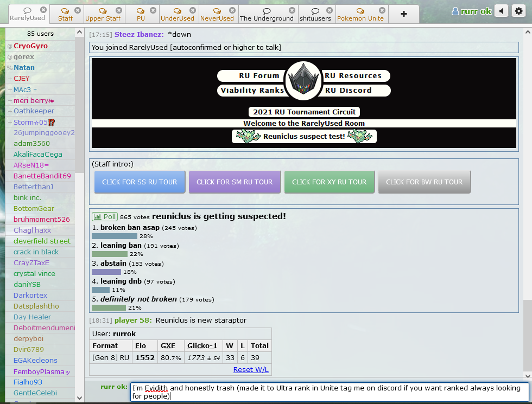
Task: Close the Upper Staff tab
Action: pyautogui.click(x=119, y=10)
